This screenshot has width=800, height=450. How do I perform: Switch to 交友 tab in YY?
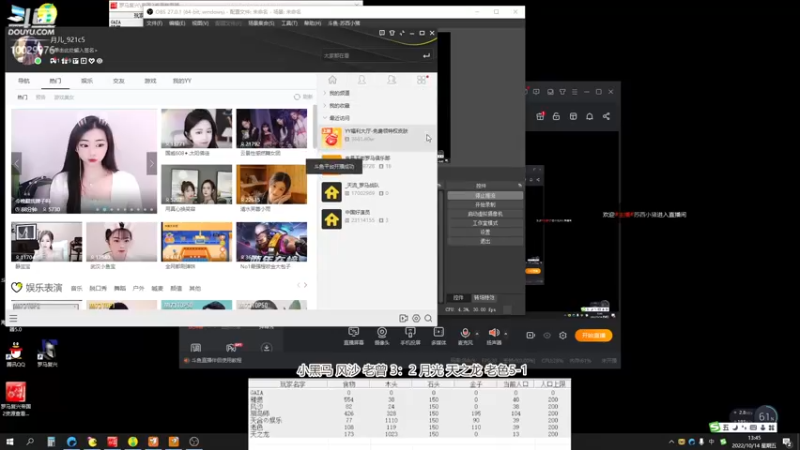[x=118, y=81]
